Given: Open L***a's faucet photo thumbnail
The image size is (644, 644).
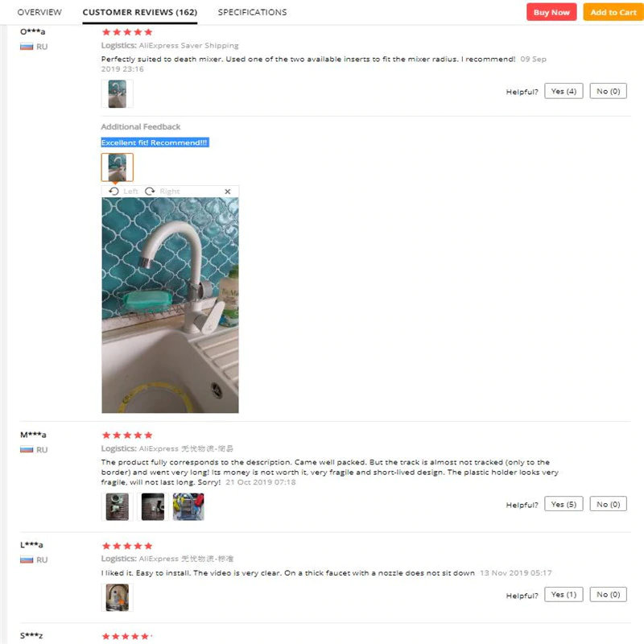Looking at the screenshot, I should tap(117, 597).
